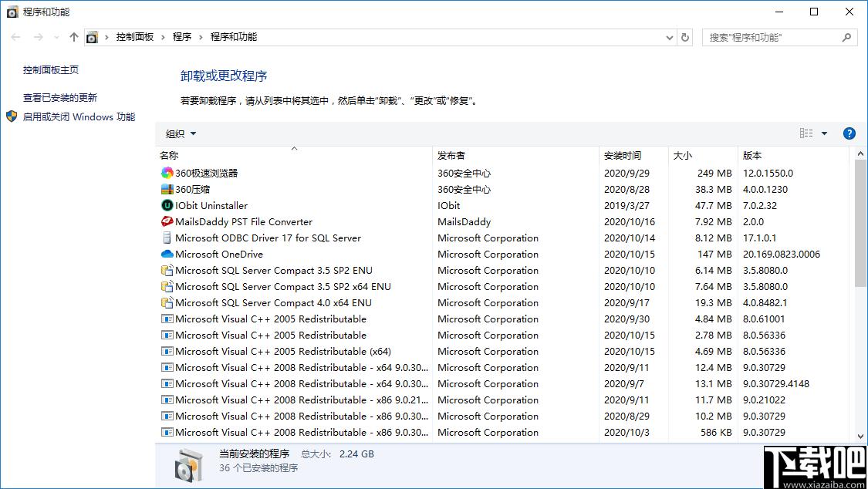The height and width of the screenshot is (489, 868).
Task: Select Microsoft ODBC Driver 17 for SQL Server
Action: pos(268,238)
